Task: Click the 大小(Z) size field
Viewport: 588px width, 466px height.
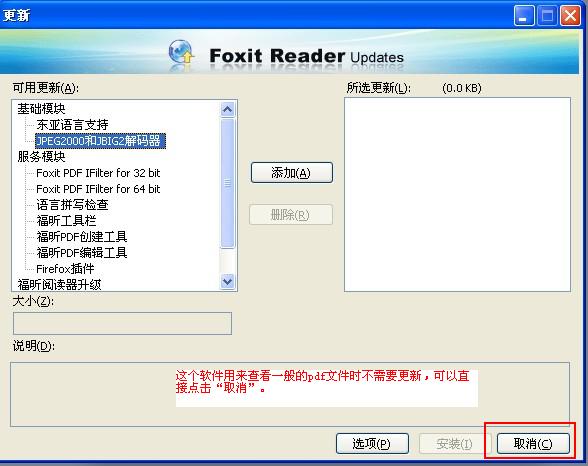Action: pos(122,323)
